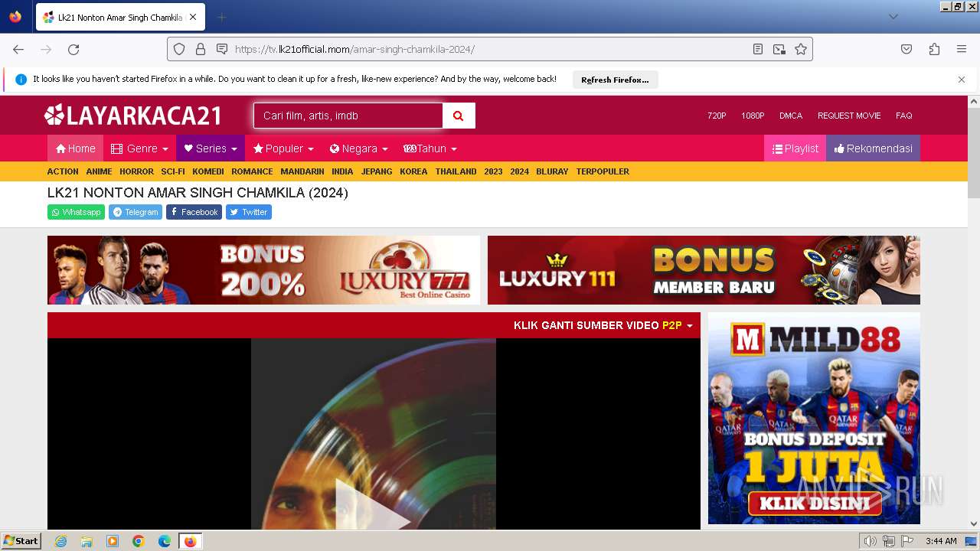Open the 720P link

(x=717, y=116)
